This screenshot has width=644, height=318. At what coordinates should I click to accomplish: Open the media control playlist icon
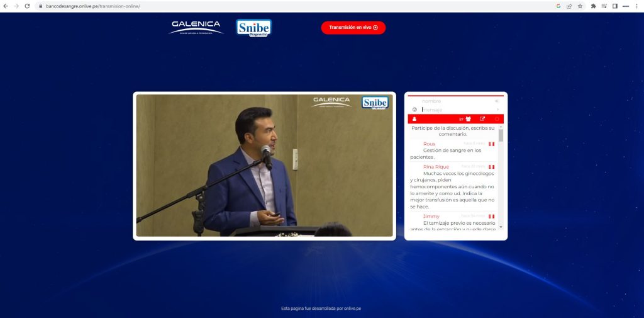coord(604,6)
